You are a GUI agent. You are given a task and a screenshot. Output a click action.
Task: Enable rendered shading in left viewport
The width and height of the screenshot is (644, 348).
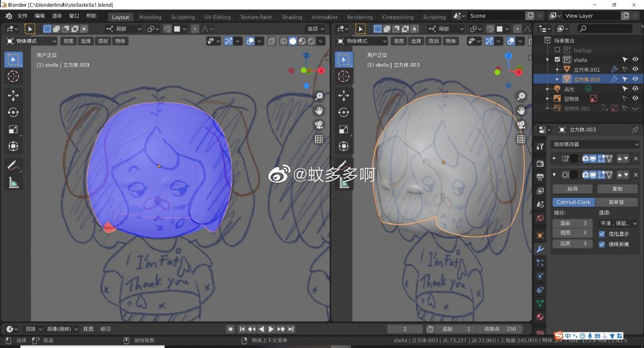click(311, 41)
